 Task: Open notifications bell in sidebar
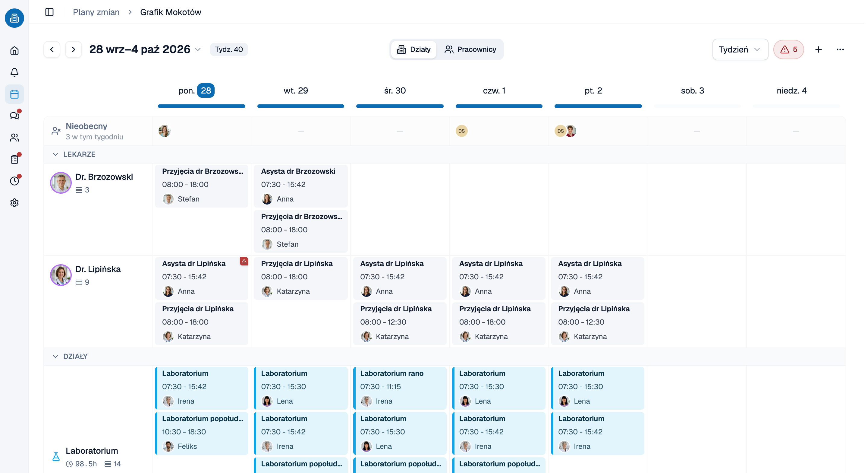pyautogui.click(x=14, y=72)
